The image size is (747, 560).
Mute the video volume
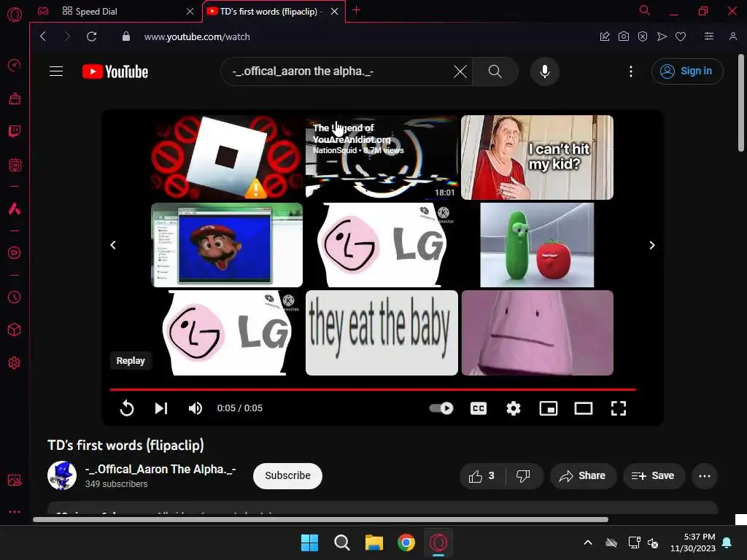pyautogui.click(x=196, y=408)
